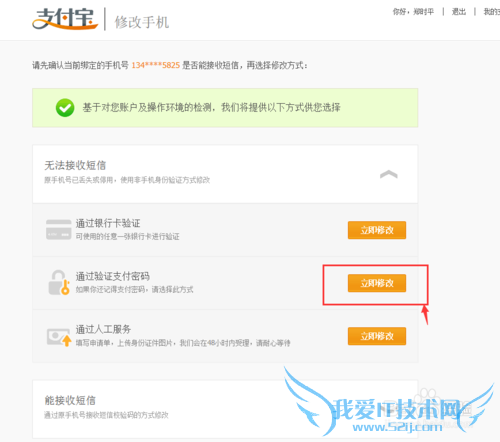The height and width of the screenshot is (442, 500).
Task: Click the www.52ij.com watermark link
Action: point(397,427)
